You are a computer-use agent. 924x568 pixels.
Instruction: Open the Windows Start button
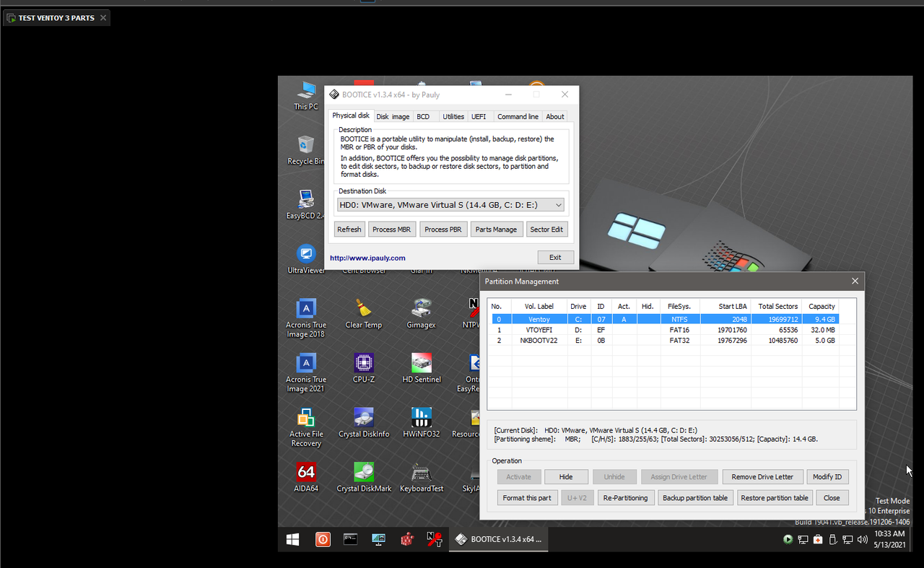click(x=293, y=539)
